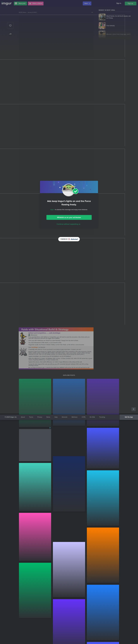Screen dimensions: 138x644
Task: Open 'True beauty' post thumbnail
Action: [102, 26]
